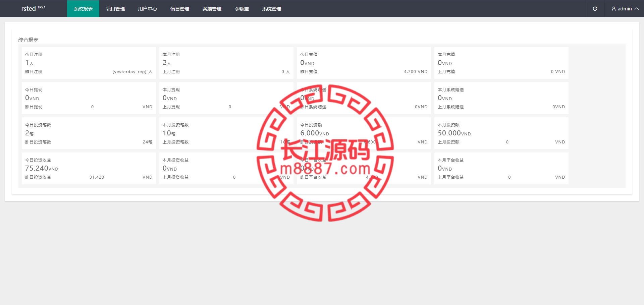Click the 本月系统赠送 label
644x305 pixels.
(x=450, y=89)
